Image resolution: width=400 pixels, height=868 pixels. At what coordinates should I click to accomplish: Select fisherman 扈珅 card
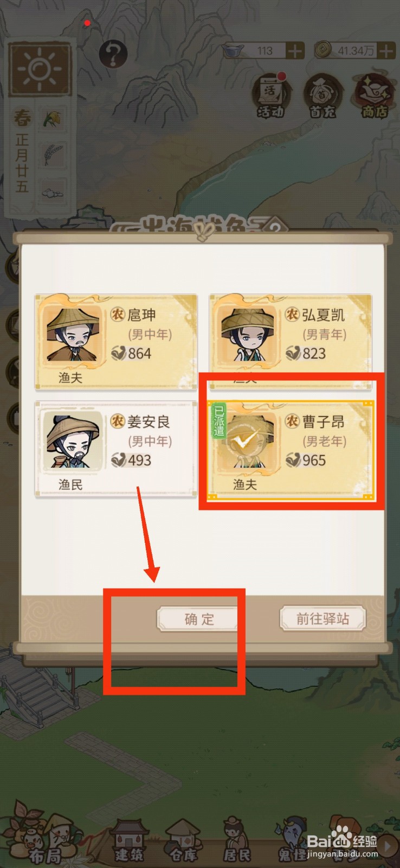116,342
